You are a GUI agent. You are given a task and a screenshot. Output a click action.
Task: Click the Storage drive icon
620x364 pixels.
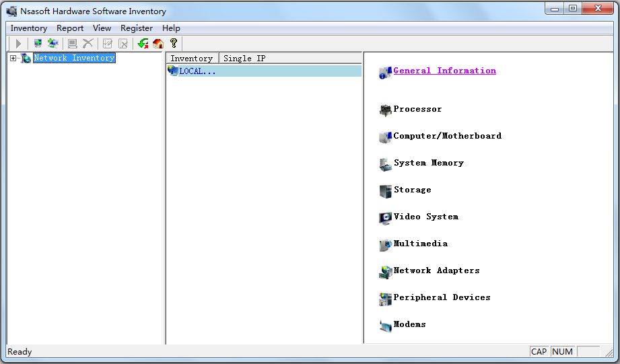click(x=385, y=191)
